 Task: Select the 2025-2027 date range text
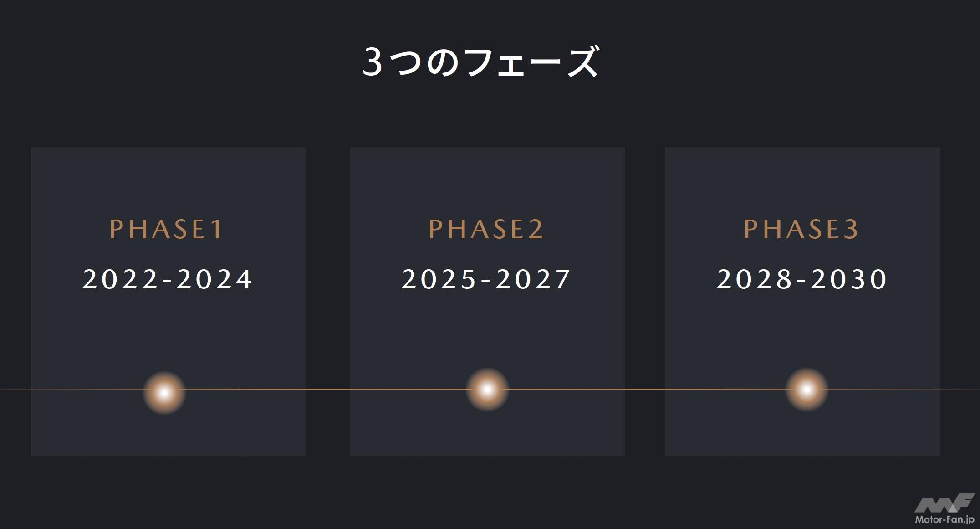tap(486, 279)
